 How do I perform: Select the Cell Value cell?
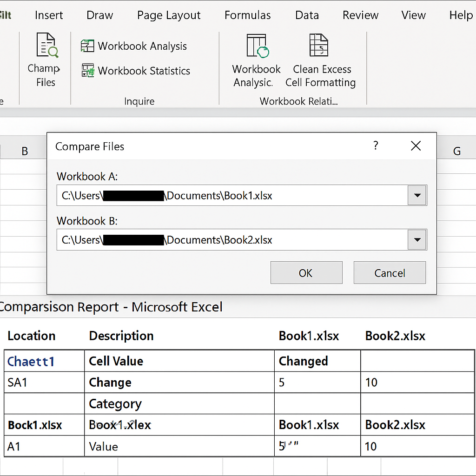point(179,361)
